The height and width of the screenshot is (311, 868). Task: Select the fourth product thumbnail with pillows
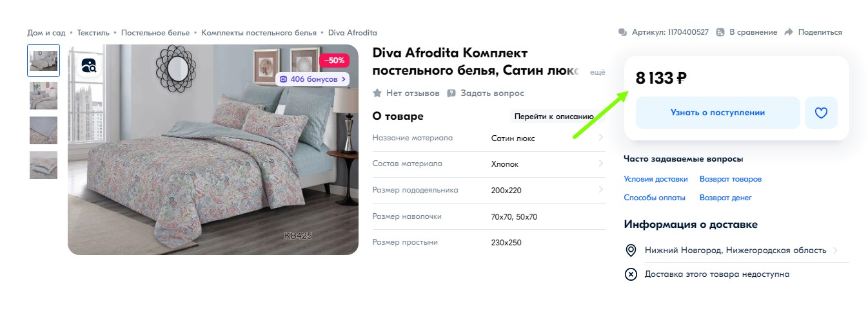click(x=43, y=165)
